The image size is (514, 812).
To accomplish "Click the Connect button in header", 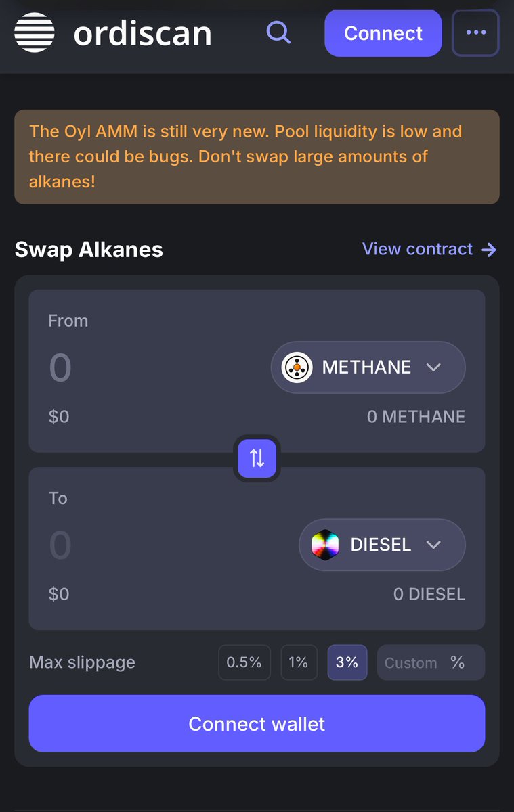I will click(383, 33).
